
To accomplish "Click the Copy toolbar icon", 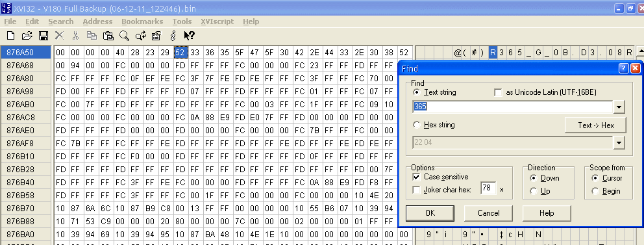I will tap(92, 36).
